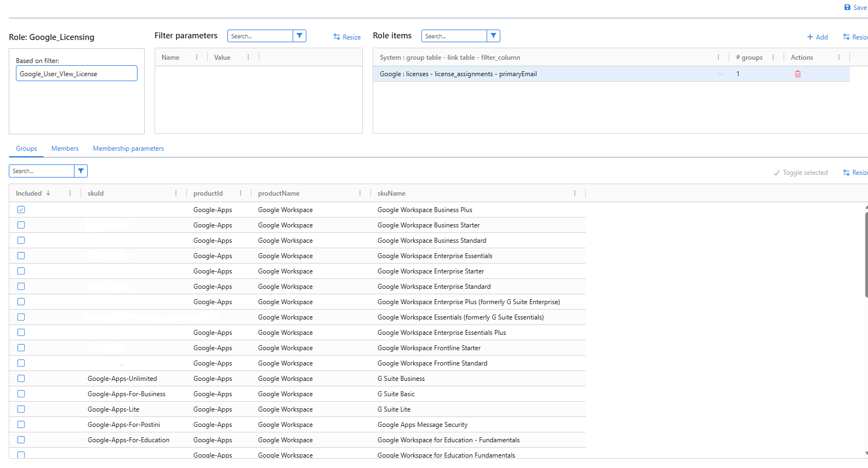868x468 pixels.
Task: Open Value column menu
Action: coord(248,57)
